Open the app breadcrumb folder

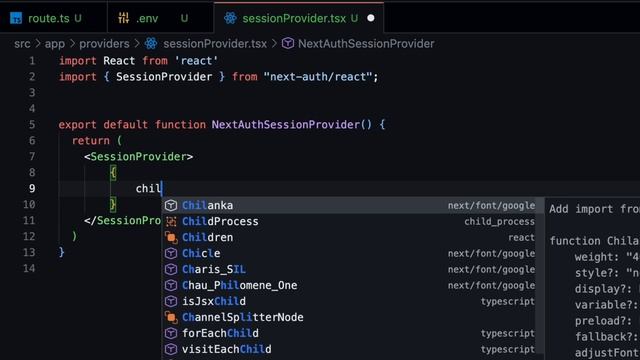pos(55,44)
